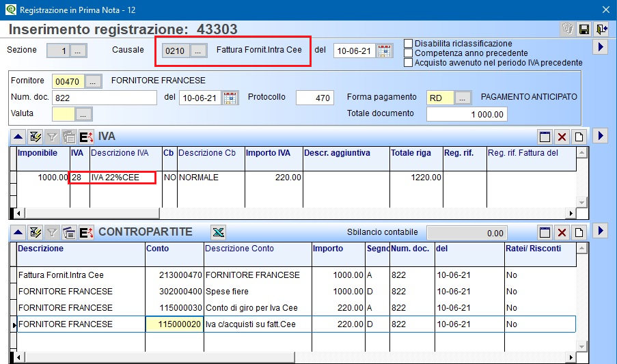Browse Forma pagamento options
617x364 pixels.
(x=463, y=98)
